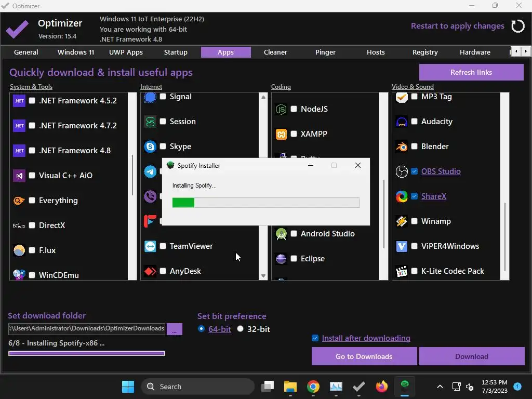Click tab strip right arrow

526,51
